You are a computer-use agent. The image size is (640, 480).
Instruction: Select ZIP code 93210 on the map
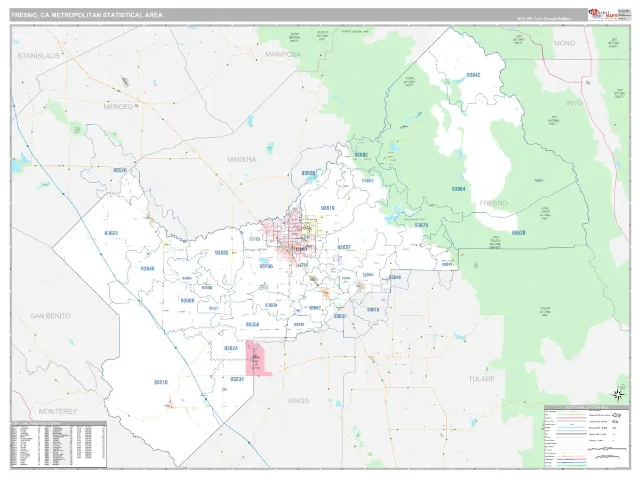point(161,382)
